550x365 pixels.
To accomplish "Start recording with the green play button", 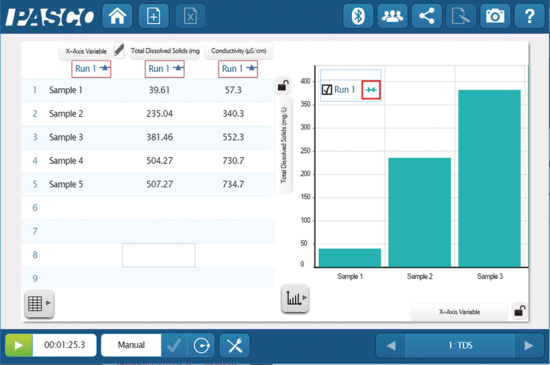I will [x=19, y=345].
